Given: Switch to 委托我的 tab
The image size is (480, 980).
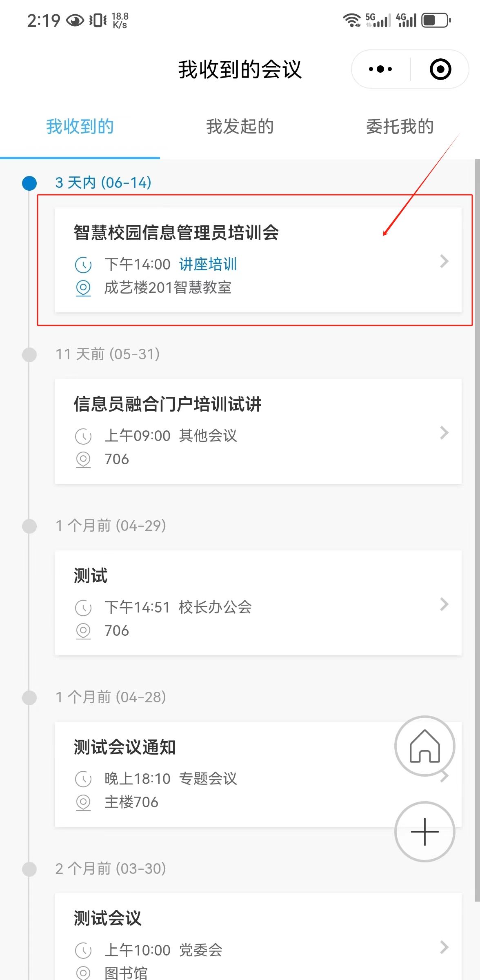Looking at the screenshot, I should point(400,127).
